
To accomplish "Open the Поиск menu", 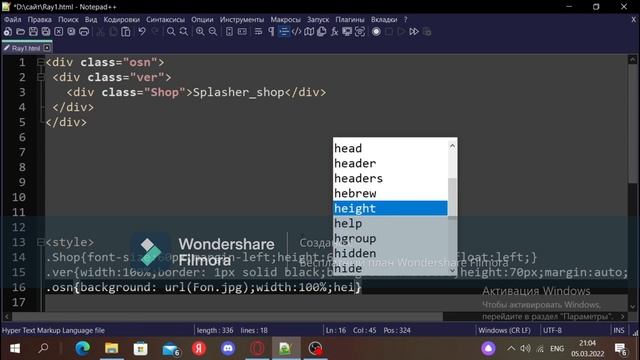I will 68,19.
